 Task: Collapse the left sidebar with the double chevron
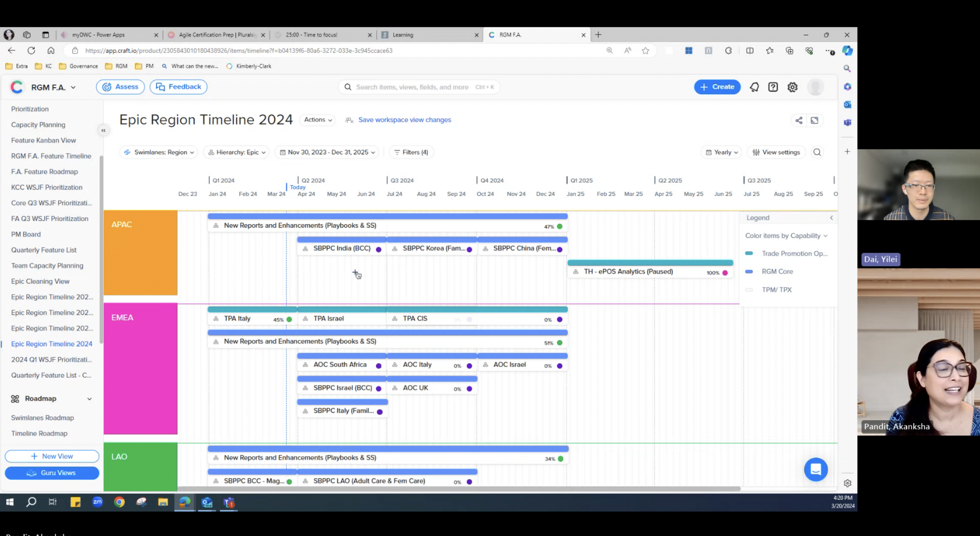point(103,130)
